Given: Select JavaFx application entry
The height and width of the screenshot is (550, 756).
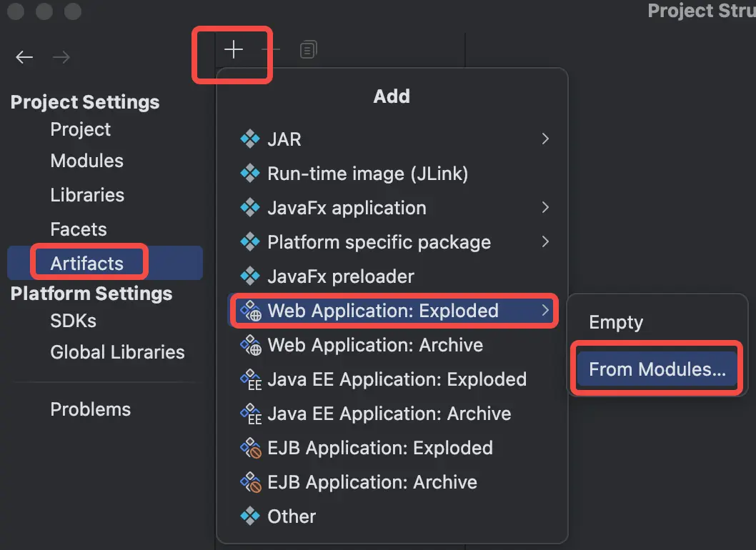Looking at the screenshot, I should pos(392,208).
